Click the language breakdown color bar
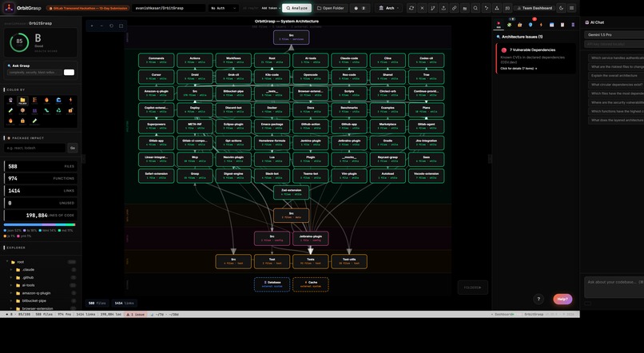The height and width of the screenshot is (353, 644). (39, 225)
